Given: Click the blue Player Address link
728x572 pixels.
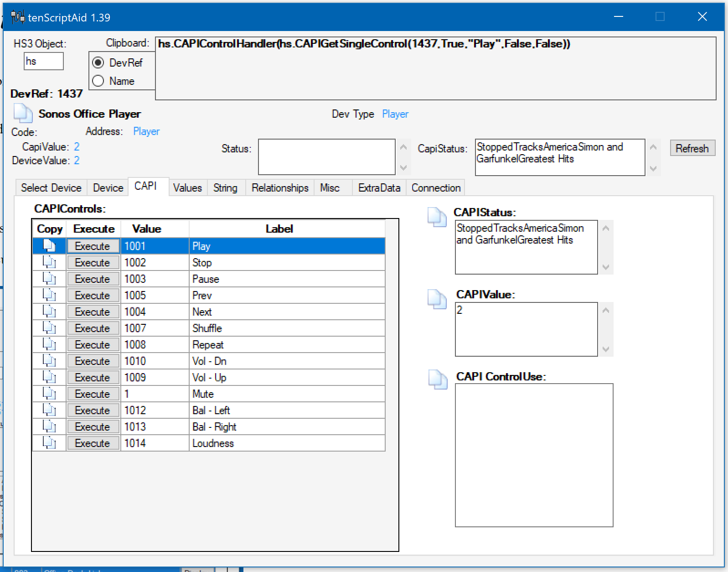Looking at the screenshot, I should [146, 131].
